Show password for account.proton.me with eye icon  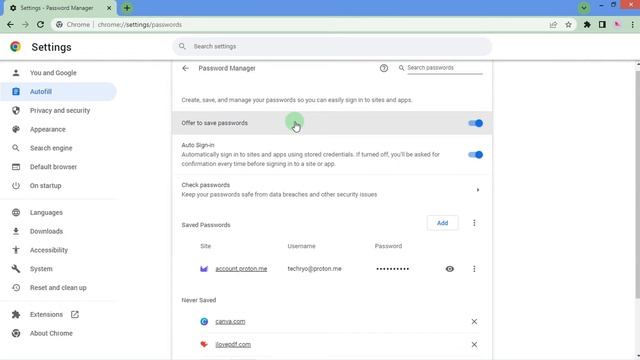(x=450, y=269)
